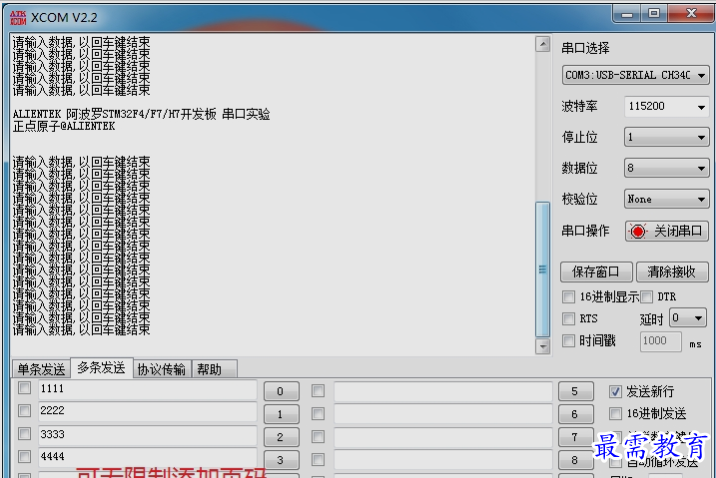Click the ALIENTEK 阿波罗STM32F4/F7/H7开发板 text line

pyautogui.click(x=141, y=114)
